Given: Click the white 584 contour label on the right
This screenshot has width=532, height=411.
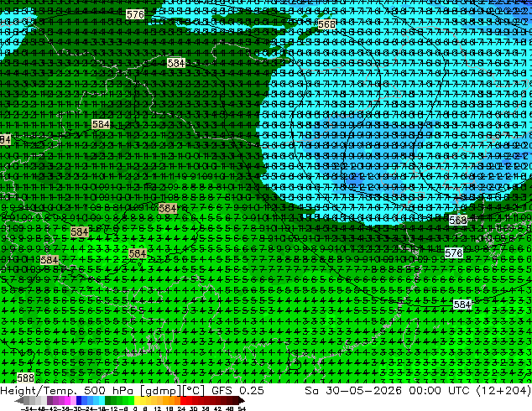Looking at the screenshot, I should tap(462, 304).
